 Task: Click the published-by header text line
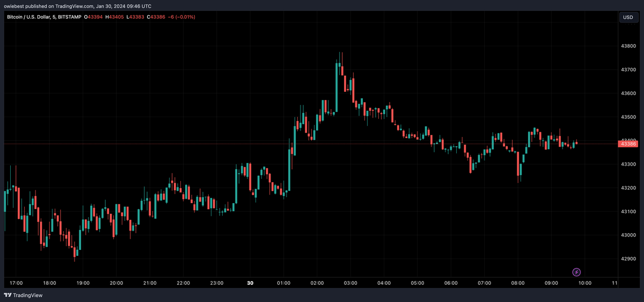point(78,6)
